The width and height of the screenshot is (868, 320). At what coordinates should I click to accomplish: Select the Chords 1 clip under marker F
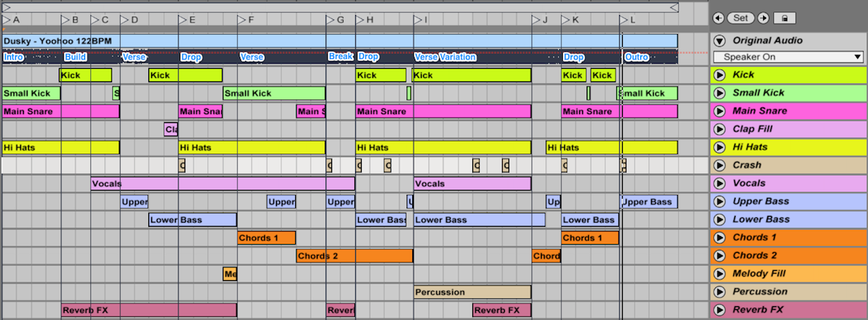coord(266,238)
